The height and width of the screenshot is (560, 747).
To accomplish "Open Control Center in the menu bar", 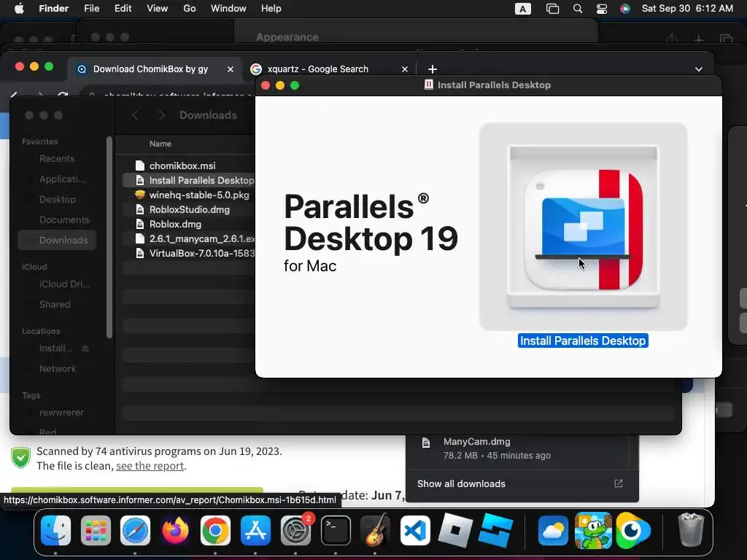I will pyautogui.click(x=602, y=9).
